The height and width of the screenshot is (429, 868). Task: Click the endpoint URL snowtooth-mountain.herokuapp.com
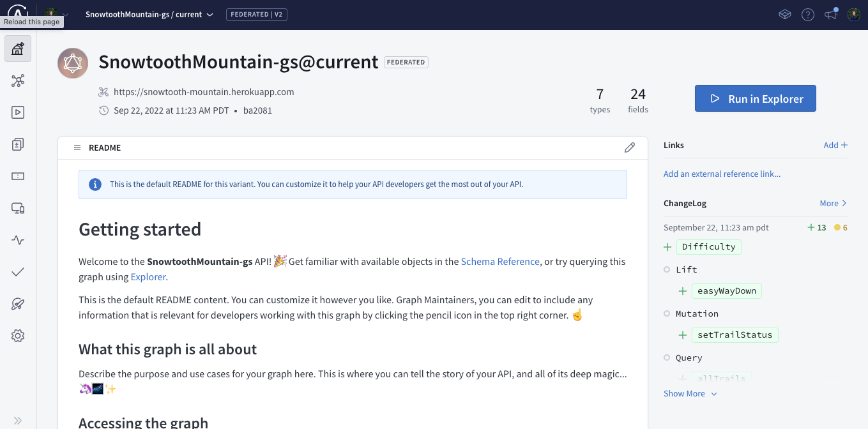pos(204,92)
